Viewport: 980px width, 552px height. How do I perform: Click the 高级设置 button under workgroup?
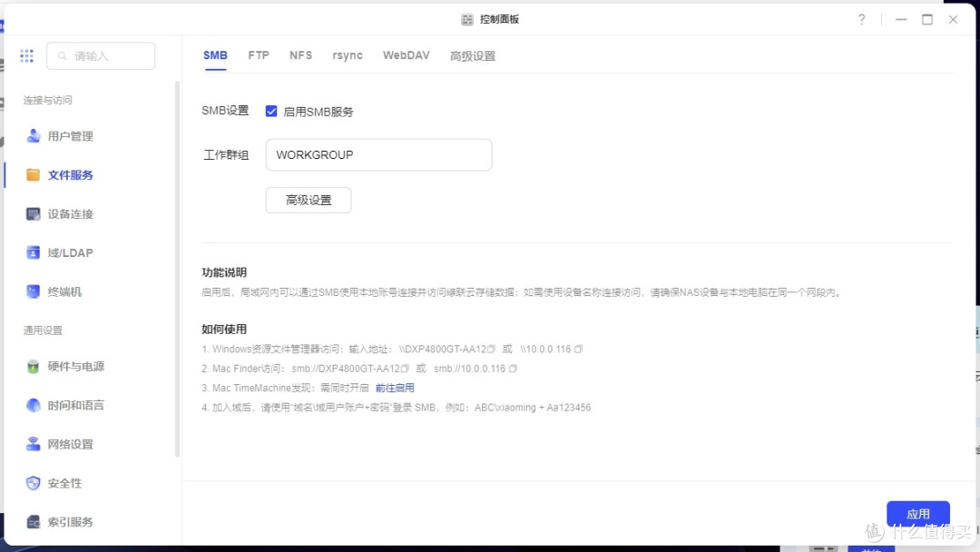309,200
